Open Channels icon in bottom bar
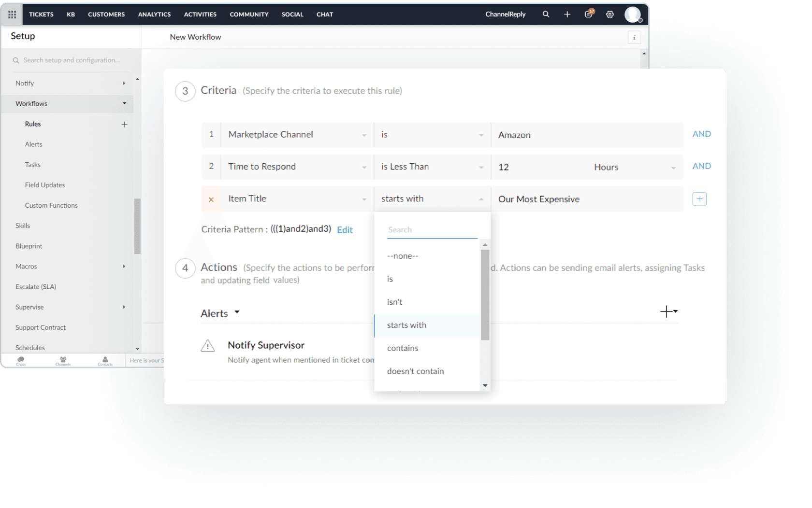The width and height of the screenshot is (812, 508). tap(63, 361)
